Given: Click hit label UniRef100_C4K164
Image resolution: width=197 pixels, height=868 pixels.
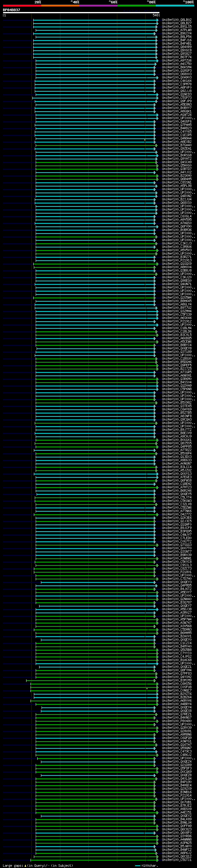Looking at the screenshot, I should point(177,81).
